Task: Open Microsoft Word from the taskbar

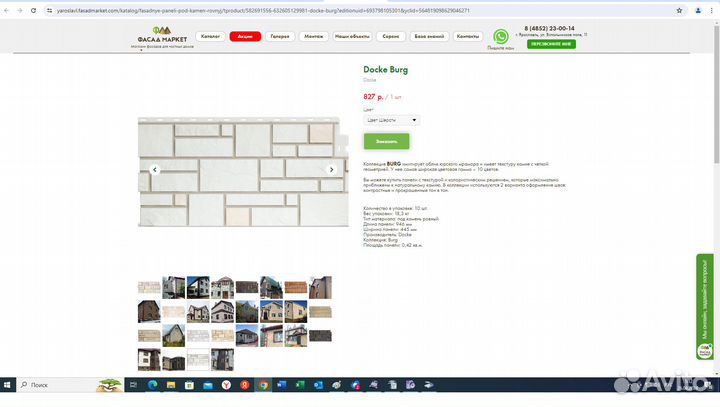Action: pos(281,385)
